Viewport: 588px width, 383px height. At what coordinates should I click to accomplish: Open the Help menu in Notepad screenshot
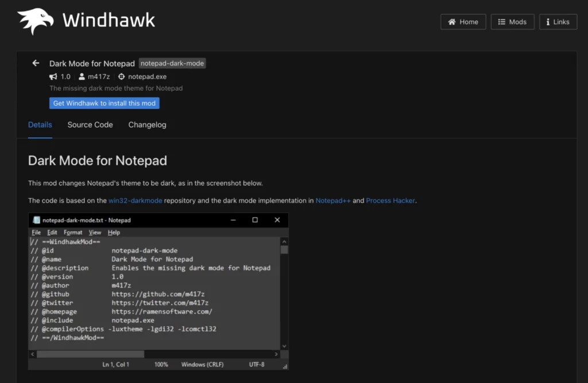[x=114, y=233]
